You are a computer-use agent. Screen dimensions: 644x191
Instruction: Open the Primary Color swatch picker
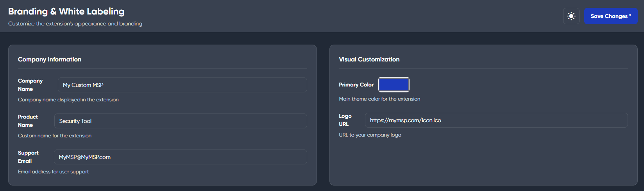(394, 85)
